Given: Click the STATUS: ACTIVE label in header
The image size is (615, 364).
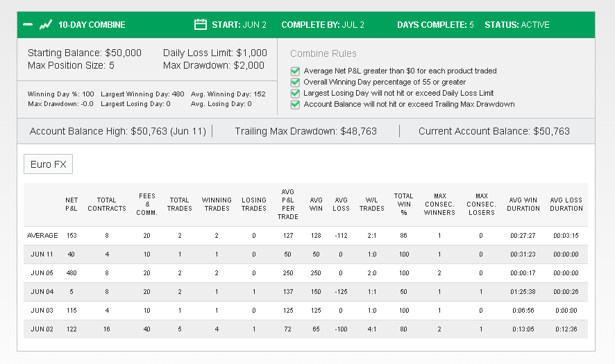Looking at the screenshot, I should 516,25.
